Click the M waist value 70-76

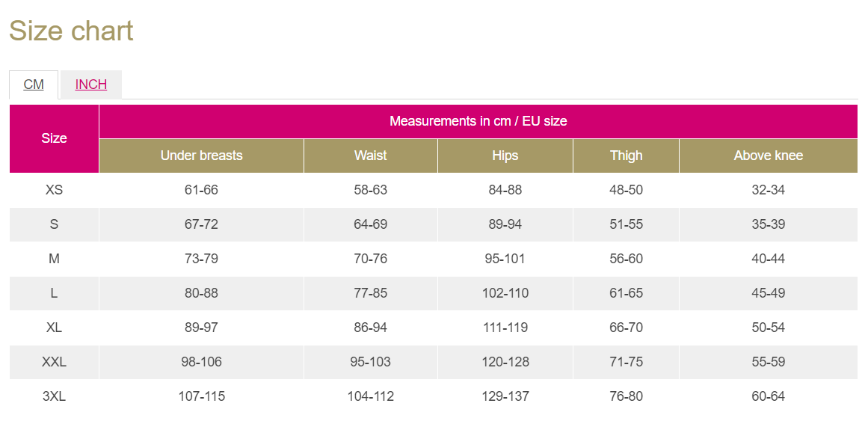tap(371, 259)
